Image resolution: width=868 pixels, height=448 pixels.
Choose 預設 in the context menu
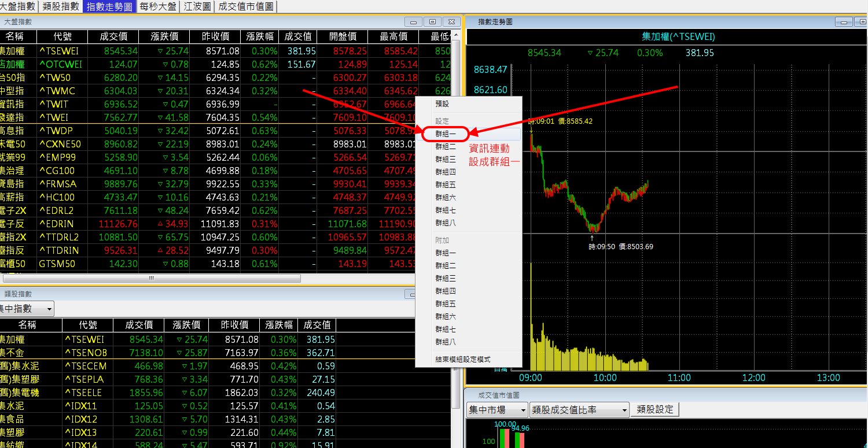click(442, 104)
